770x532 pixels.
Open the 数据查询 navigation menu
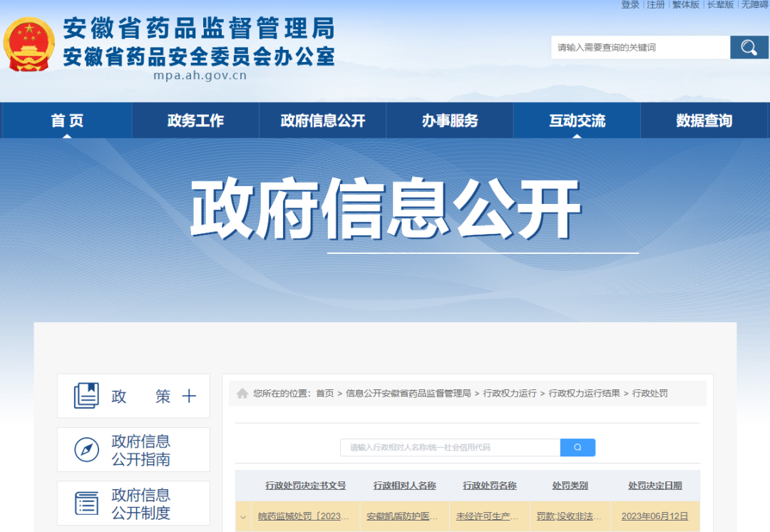coord(704,121)
